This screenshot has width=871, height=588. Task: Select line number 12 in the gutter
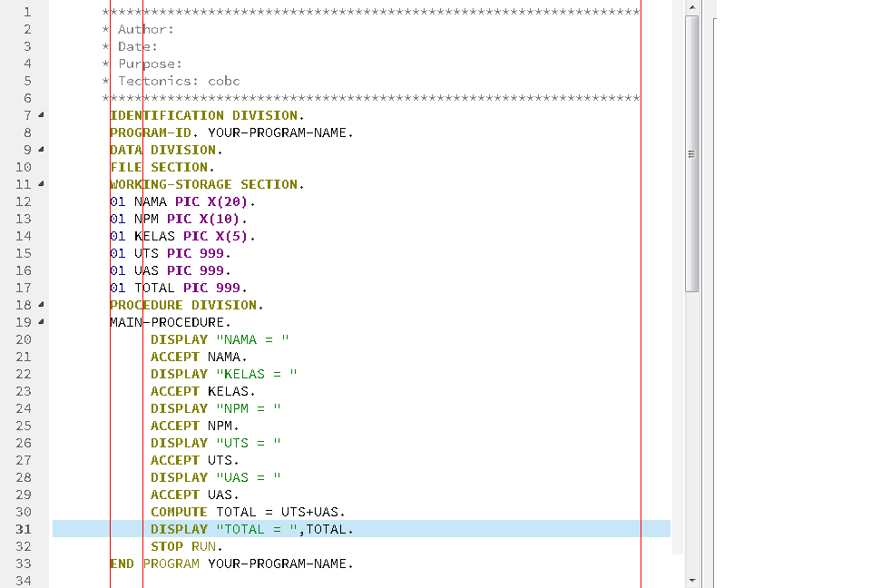coord(23,201)
